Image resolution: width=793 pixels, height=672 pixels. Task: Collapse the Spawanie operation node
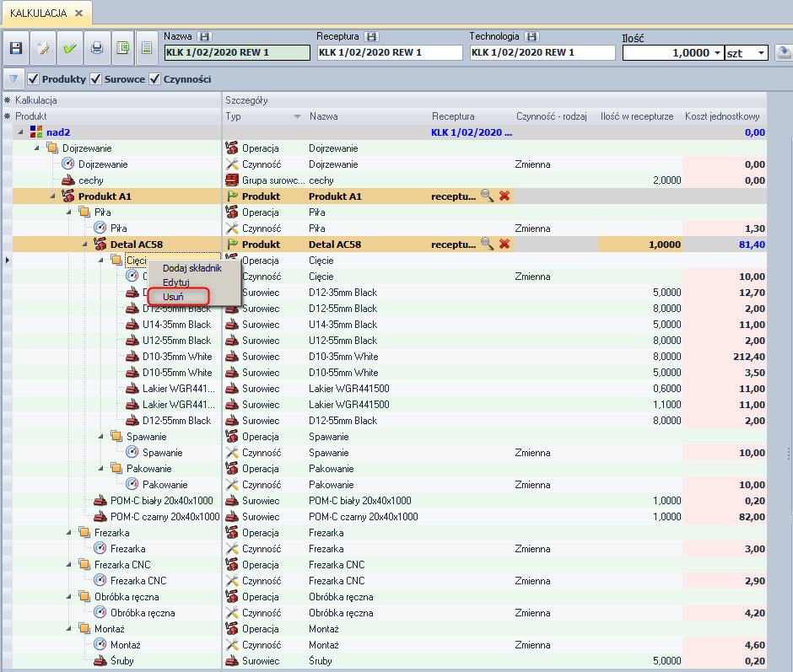coord(100,436)
